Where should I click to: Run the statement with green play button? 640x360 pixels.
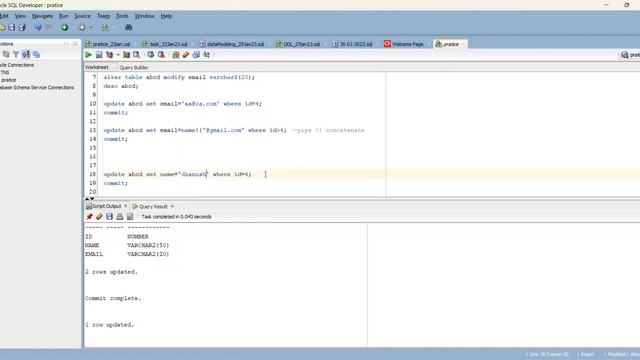pos(89,55)
